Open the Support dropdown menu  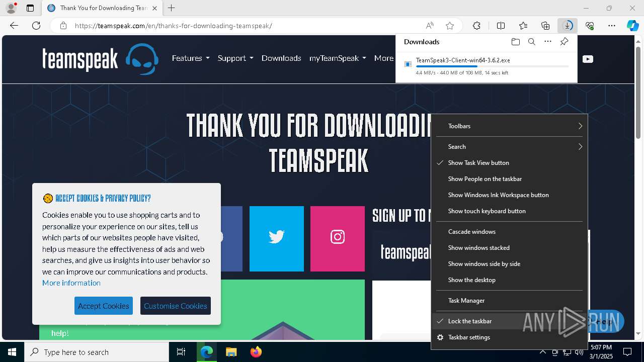click(235, 58)
